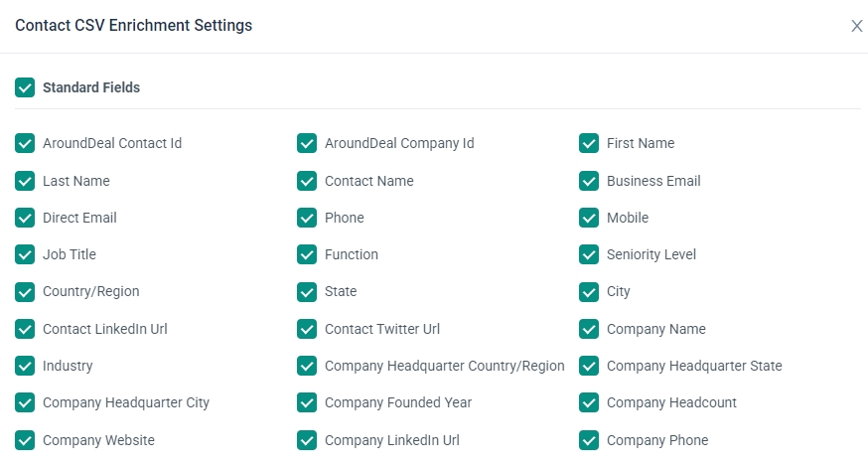Screen dimensions: 868x467
Task: Toggle the Company Founded Year checkbox
Action: point(307,402)
